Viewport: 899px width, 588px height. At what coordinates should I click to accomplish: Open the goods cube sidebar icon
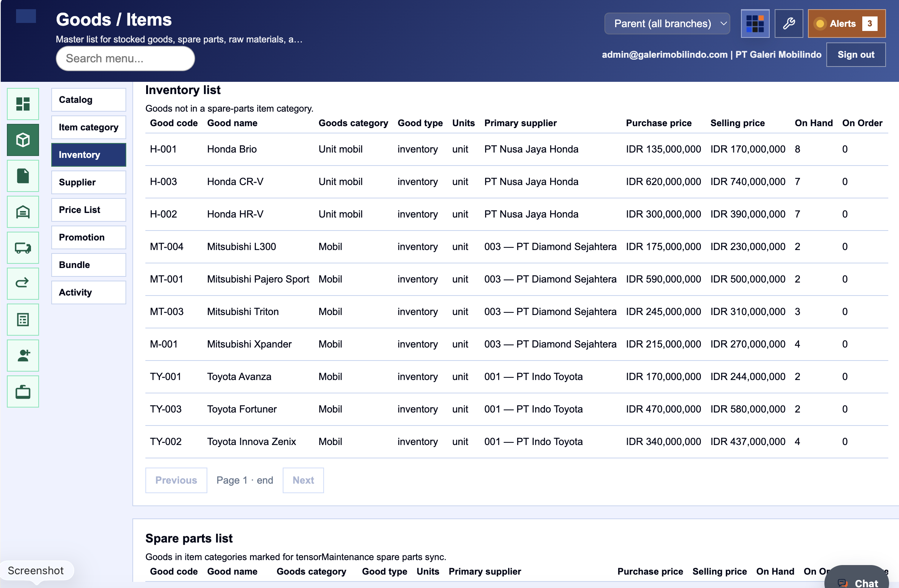[23, 140]
